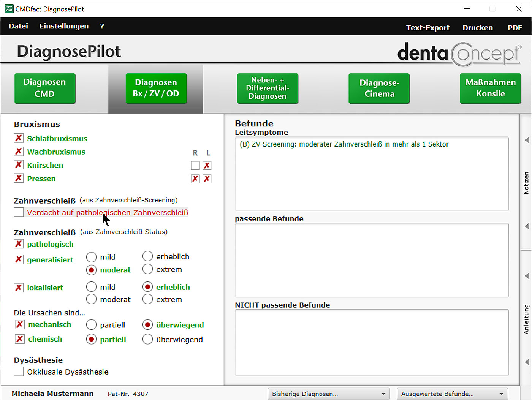Open the Datei menu
This screenshot has width=532, height=400.
pyautogui.click(x=18, y=26)
